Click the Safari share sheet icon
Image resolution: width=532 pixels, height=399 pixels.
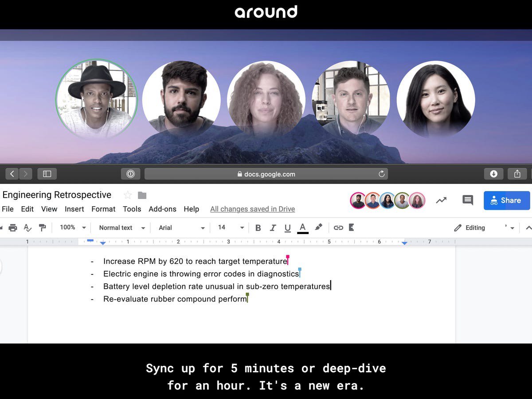pyautogui.click(x=517, y=174)
